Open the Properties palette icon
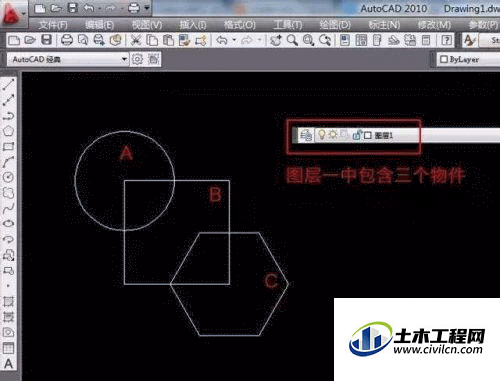500x381 pixels. pyautogui.click(x=345, y=40)
